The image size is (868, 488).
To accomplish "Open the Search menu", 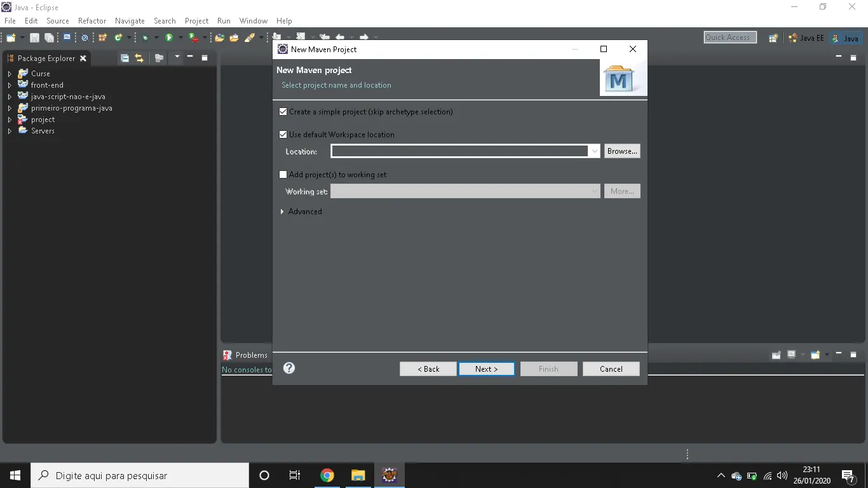I will (x=165, y=21).
